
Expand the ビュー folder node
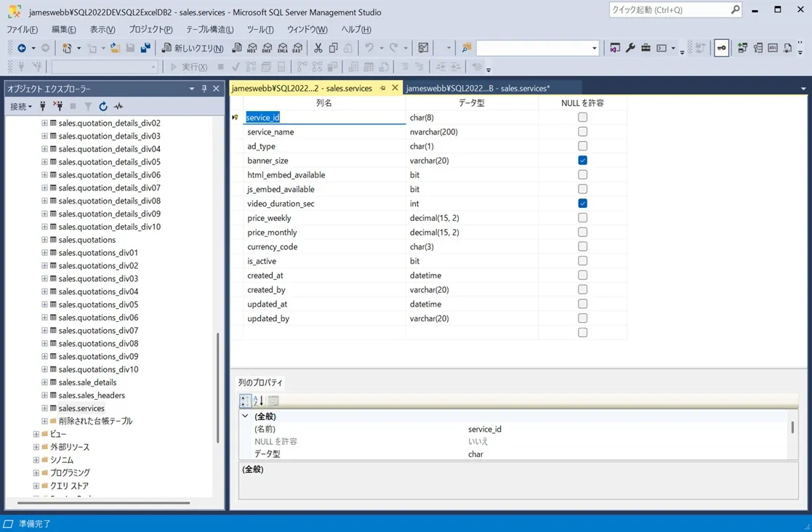[x=36, y=434]
